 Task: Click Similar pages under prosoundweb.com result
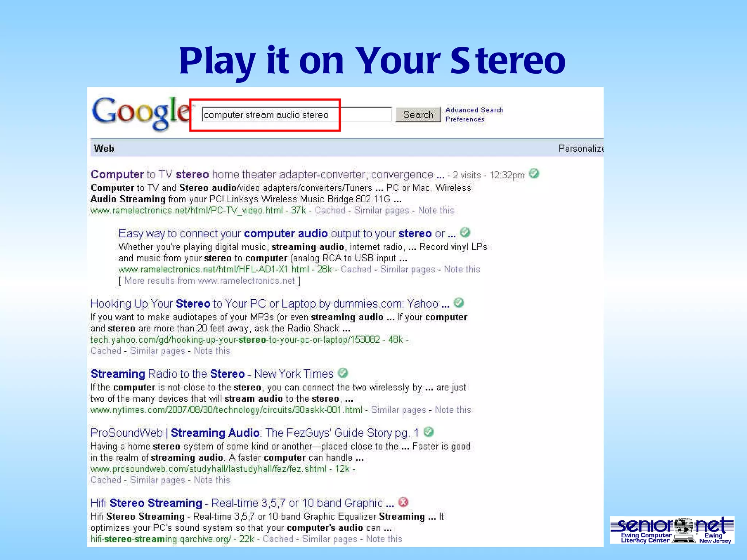pyautogui.click(x=158, y=480)
